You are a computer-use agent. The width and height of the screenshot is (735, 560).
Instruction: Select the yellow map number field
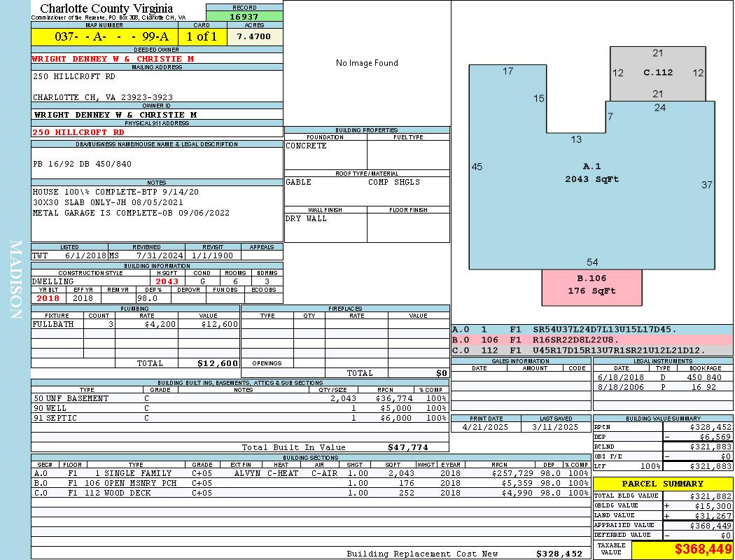[x=104, y=36]
